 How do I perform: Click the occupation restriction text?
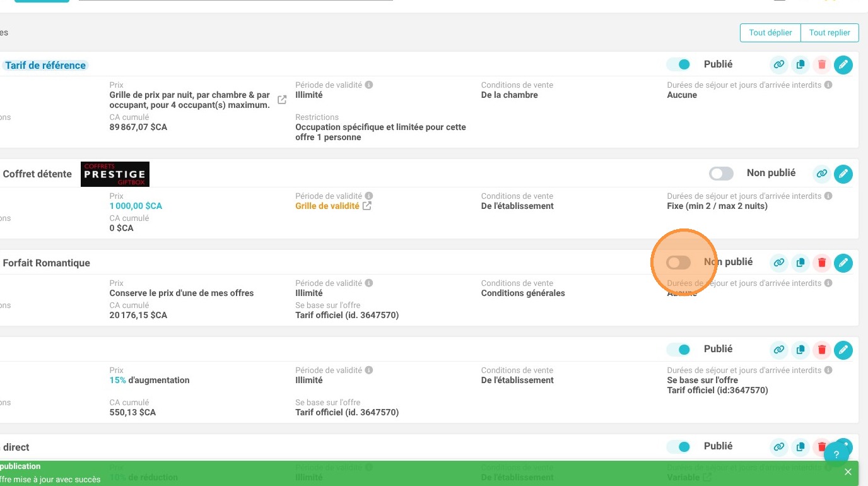[x=380, y=132]
